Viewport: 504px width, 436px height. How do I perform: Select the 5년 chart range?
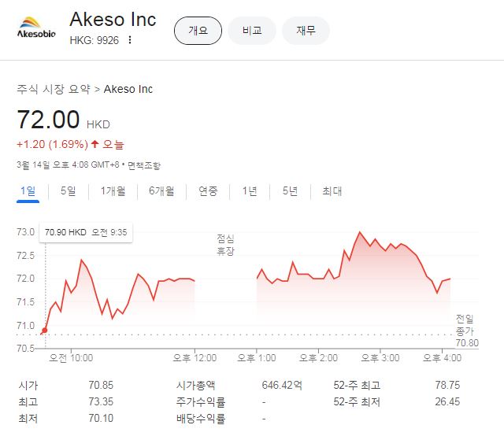point(290,191)
